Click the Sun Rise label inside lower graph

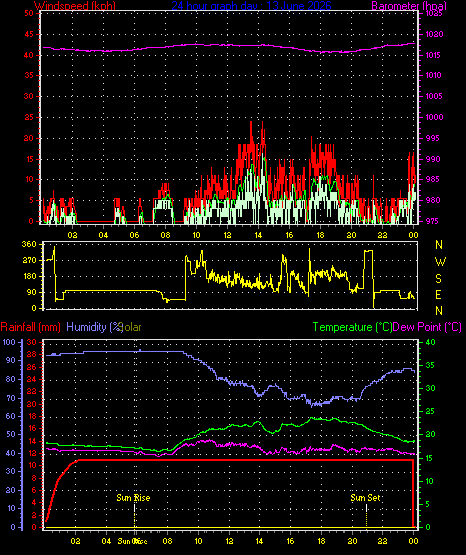[x=133, y=498]
